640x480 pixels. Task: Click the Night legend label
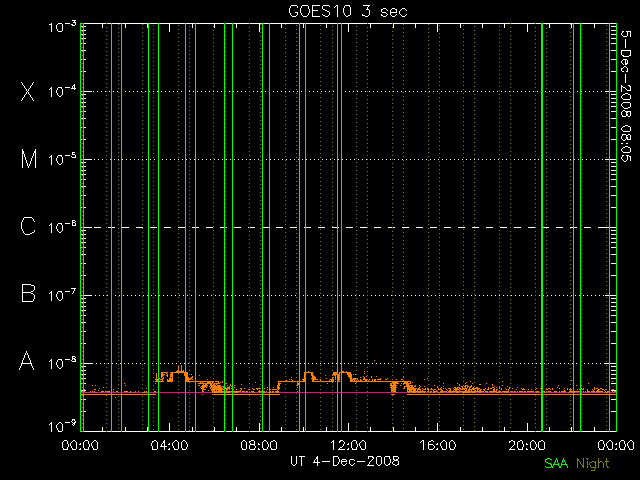(x=593, y=464)
